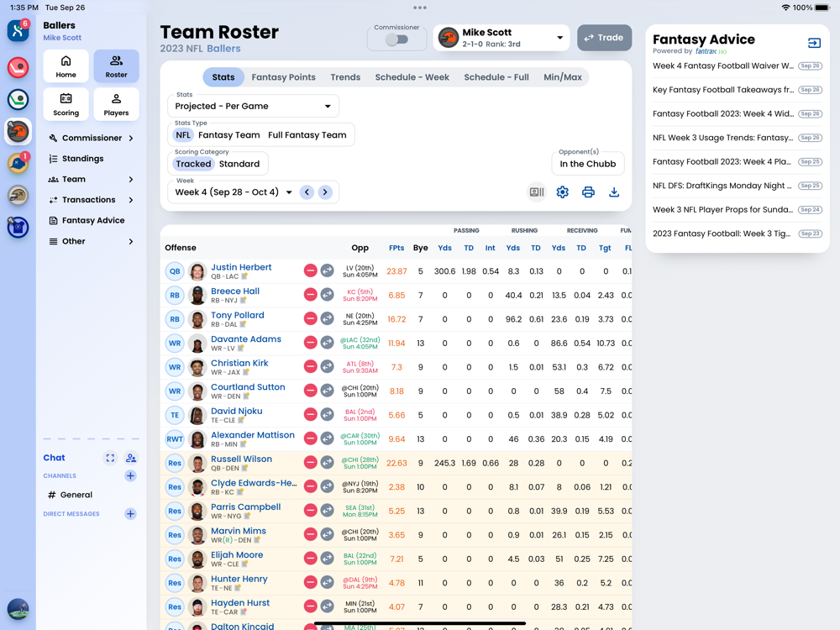The image size is (840, 630).
Task: Open the Opponent In the Chubb selector
Action: click(x=588, y=164)
